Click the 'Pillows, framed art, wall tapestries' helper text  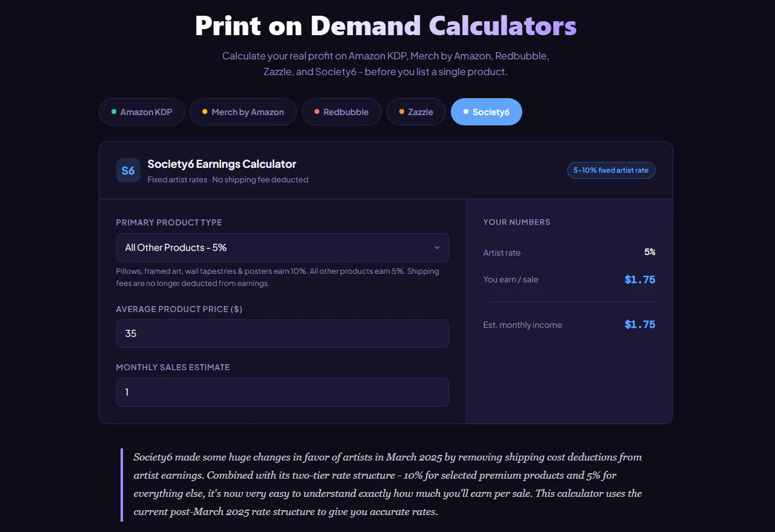(x=278, y=277)
